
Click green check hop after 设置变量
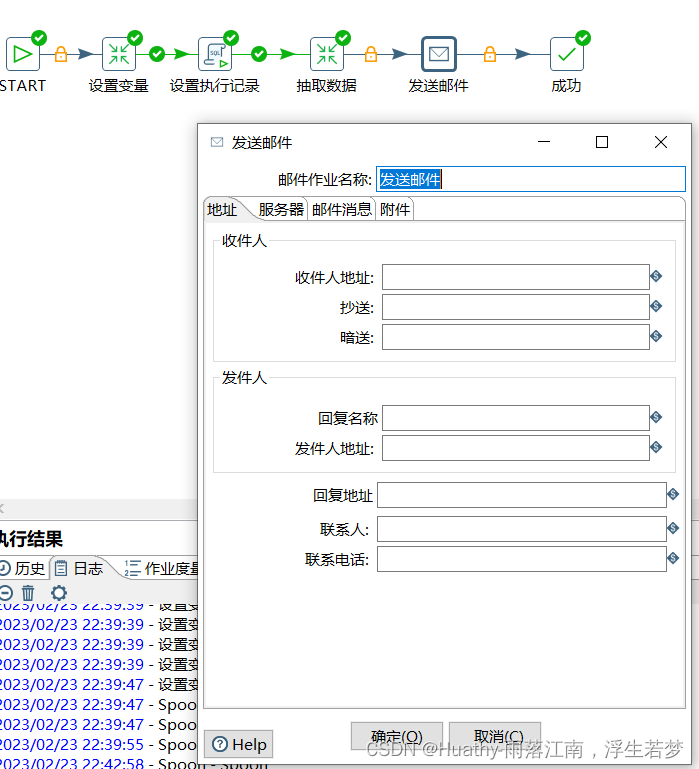157,54
